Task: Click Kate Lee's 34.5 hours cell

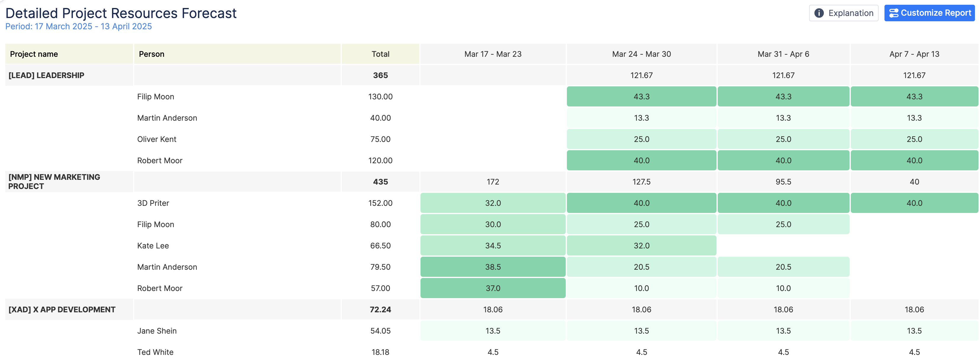Action: click(x=492, y=245)
